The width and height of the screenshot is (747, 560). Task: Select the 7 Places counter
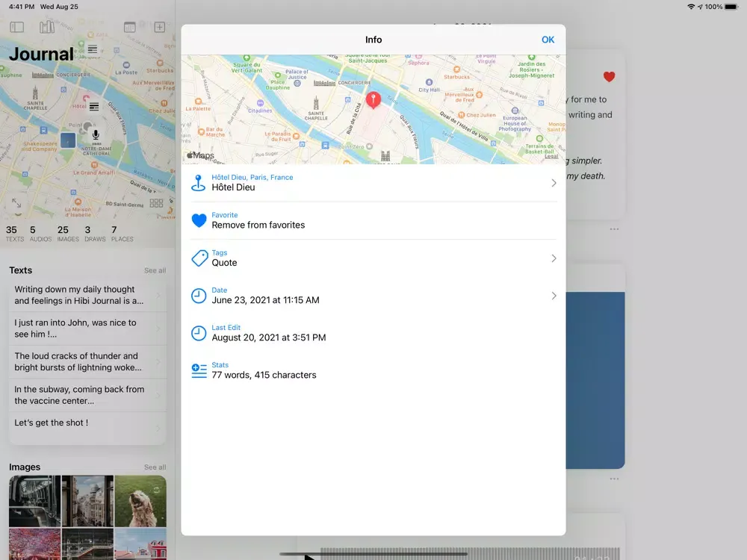122,233
